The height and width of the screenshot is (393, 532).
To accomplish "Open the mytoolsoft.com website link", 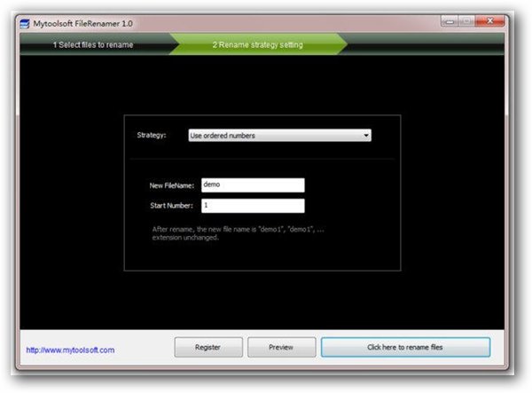I will 70,350.
